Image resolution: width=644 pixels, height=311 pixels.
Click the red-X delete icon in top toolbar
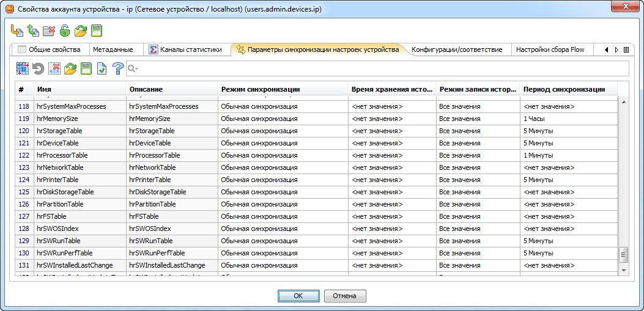tap(49, 30)
